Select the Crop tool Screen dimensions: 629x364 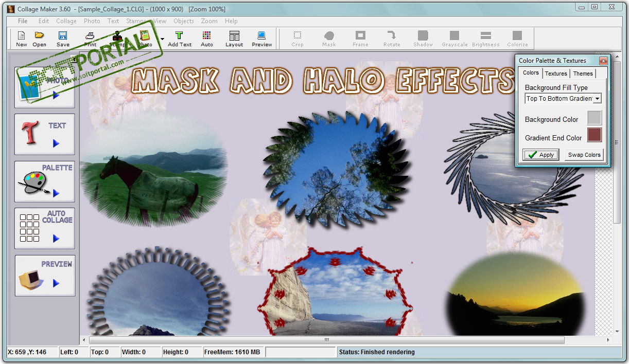298,39
